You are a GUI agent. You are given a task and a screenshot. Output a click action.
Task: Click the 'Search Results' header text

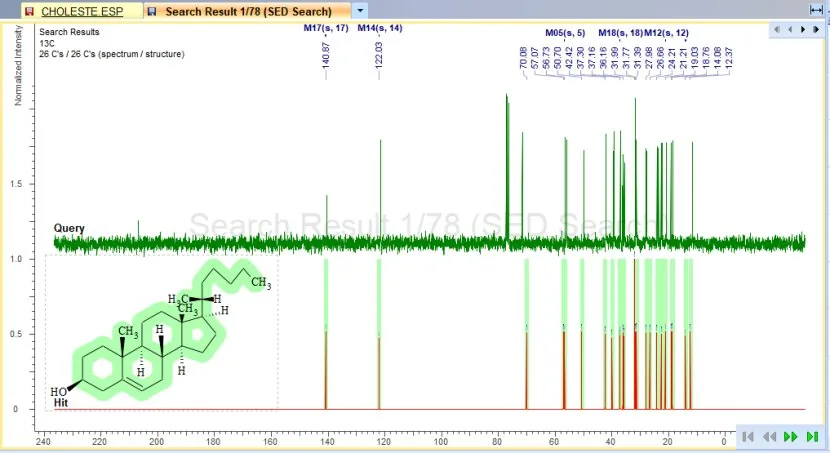[x=69, y=32]
